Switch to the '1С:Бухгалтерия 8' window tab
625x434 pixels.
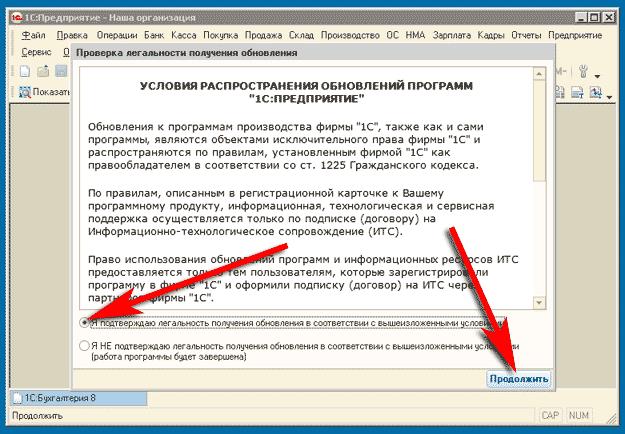click(60, 398)
